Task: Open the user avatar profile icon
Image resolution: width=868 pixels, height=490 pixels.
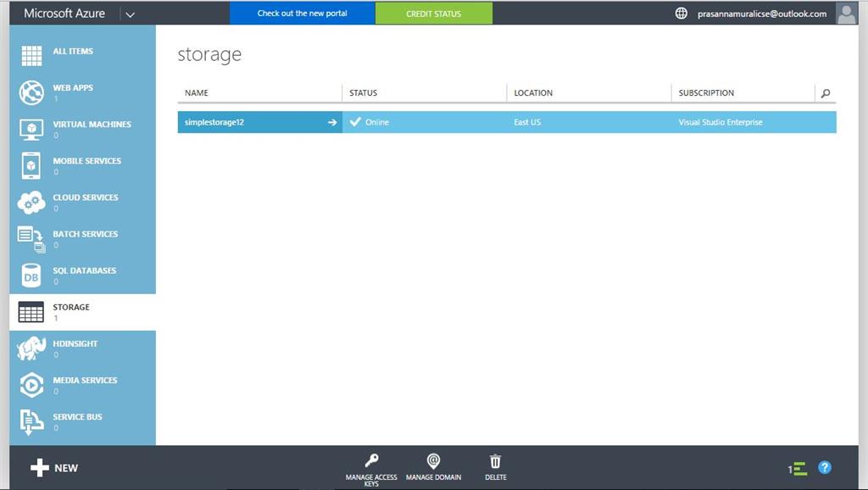Action: click(x=847, y=14)
